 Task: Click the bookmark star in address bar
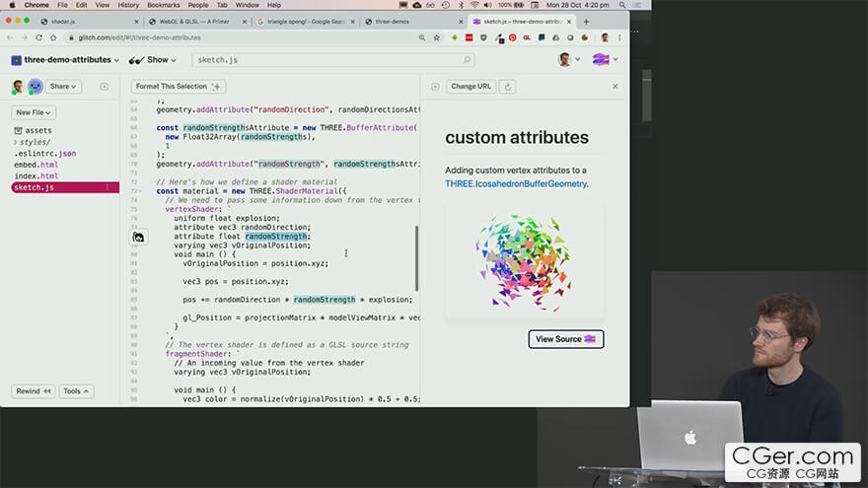[435, 37]
